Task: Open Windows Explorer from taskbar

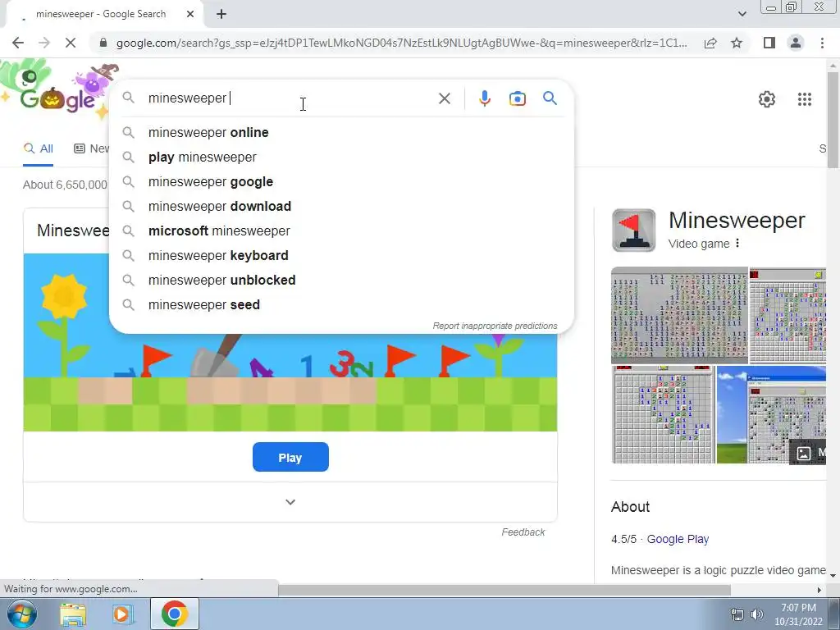Action: [73, 614]
